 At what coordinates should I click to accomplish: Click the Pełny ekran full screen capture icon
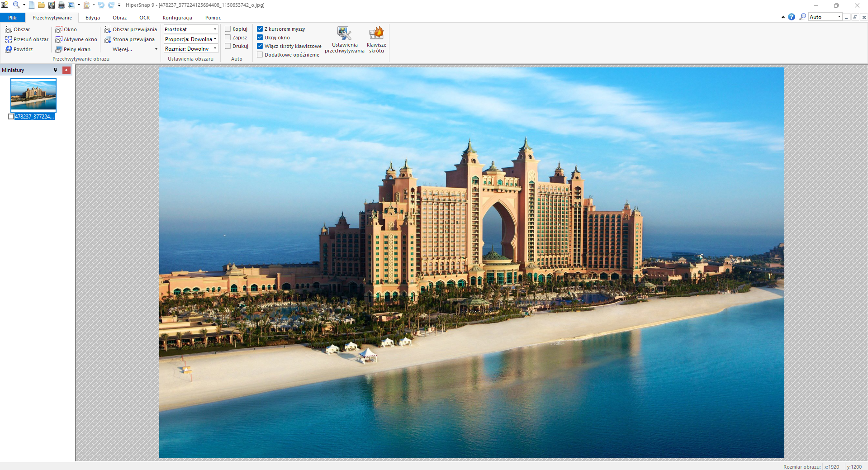pyautogui.click(x=59, y=49)
